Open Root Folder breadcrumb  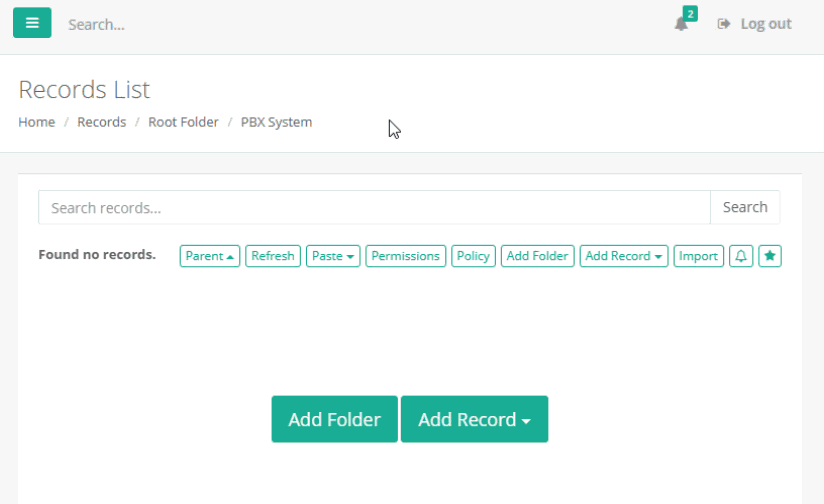[x=183, y=122]
